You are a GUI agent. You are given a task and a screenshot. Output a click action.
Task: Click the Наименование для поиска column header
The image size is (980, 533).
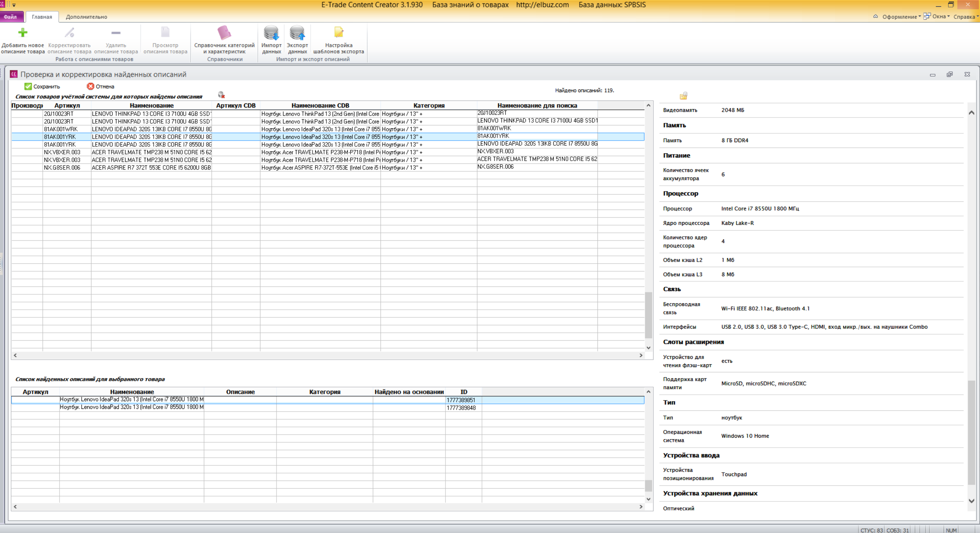(x=537, y=105)
